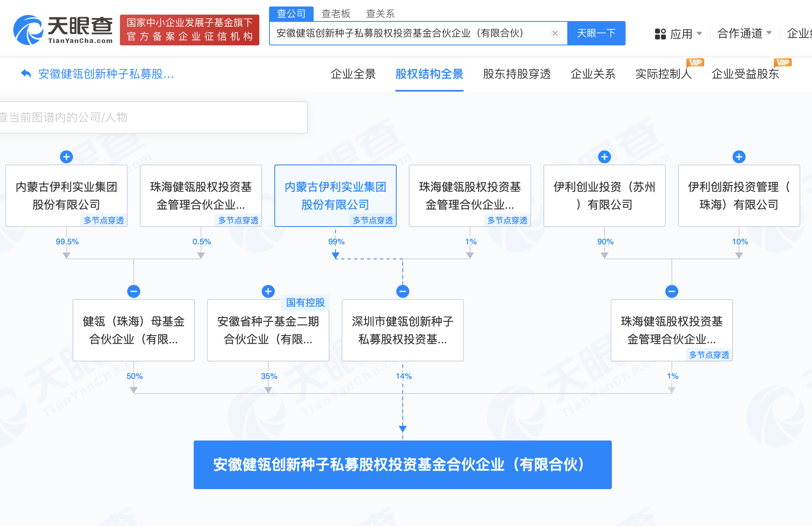Viewport: 812px width, 526px height.
Task: Click the 99.5% shareholding label
Action: 67,242
